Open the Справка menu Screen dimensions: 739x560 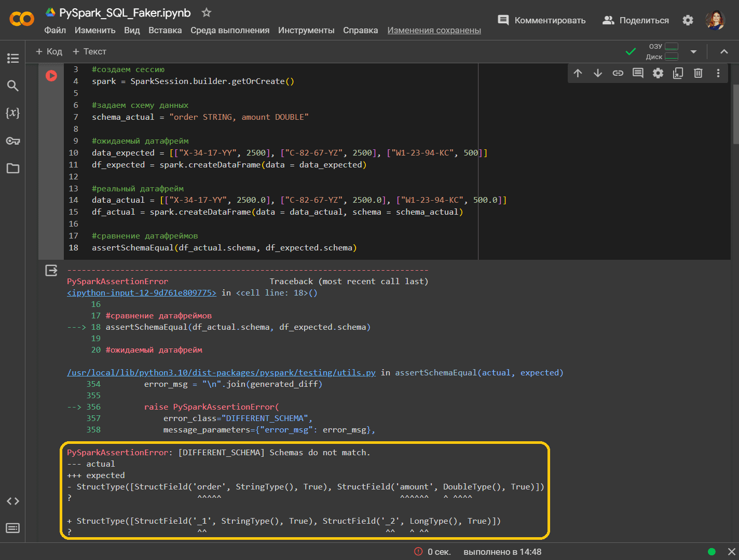coord(360,30)
